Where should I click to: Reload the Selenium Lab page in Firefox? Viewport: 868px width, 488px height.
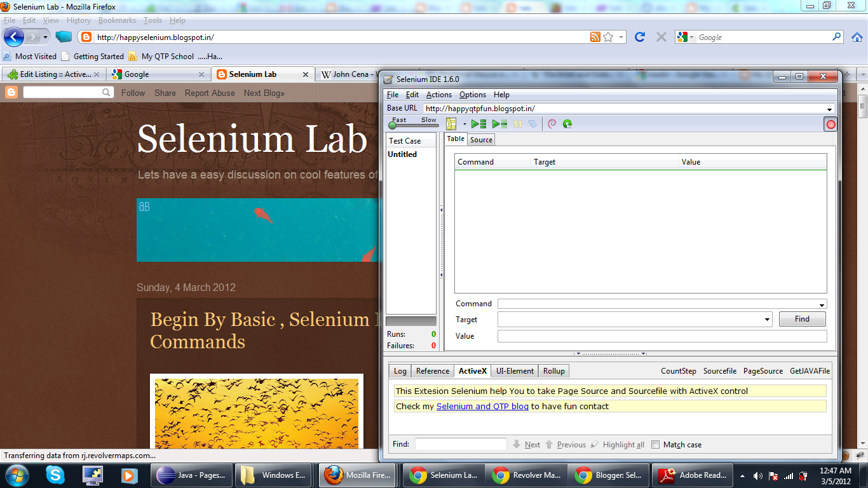tap(639, 37)
